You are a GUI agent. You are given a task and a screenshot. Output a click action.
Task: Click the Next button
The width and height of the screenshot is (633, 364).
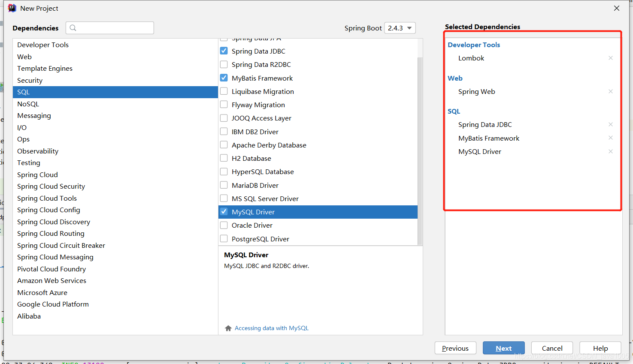504,348
